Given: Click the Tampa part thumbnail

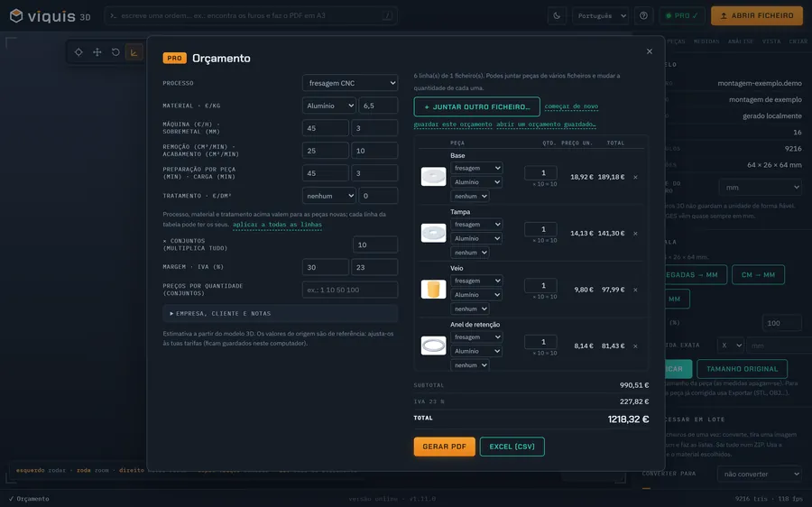Looking at the screenshot, I should [433, 233].
